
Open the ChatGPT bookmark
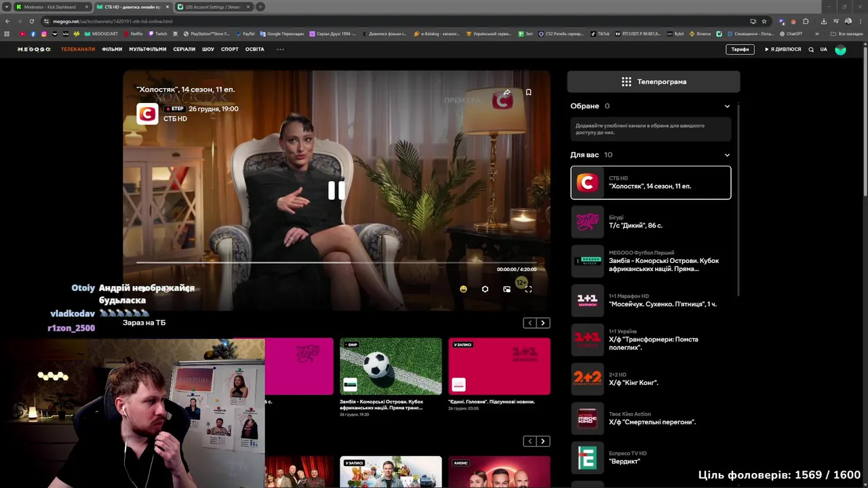[791, 34]
